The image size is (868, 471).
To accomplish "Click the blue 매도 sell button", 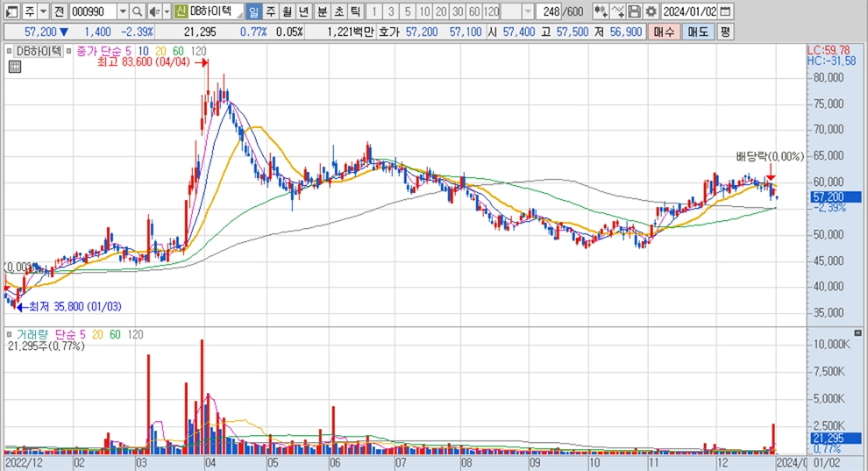I will [698, 32].
